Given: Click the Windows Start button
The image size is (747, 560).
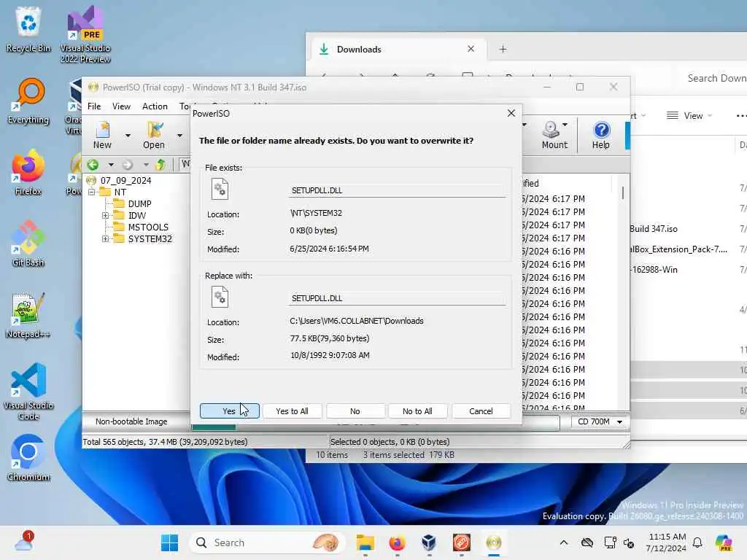Looking at the screenshot, I should coord(169,542).
